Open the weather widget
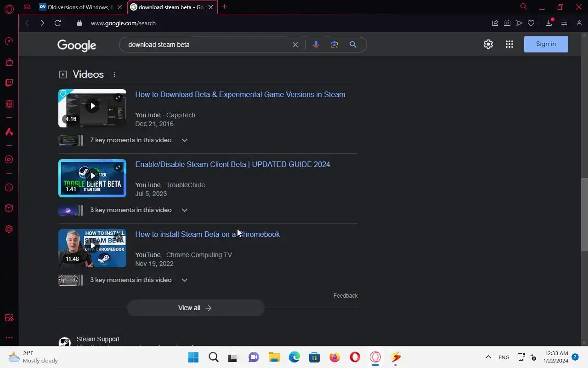Screen dimensions: 588x368 (x=33, y=357)
